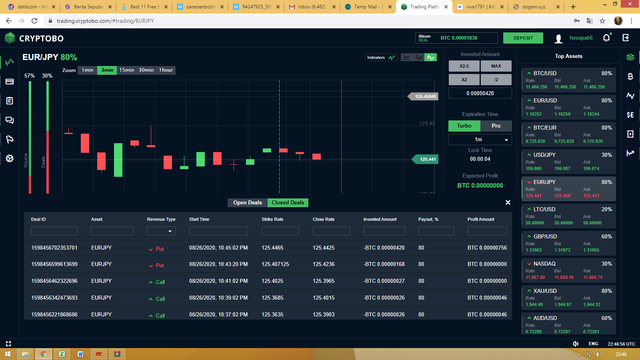Click the /2 halve amount button
Image resolution: width=640 pixels, height=360 pixels.
496,80
